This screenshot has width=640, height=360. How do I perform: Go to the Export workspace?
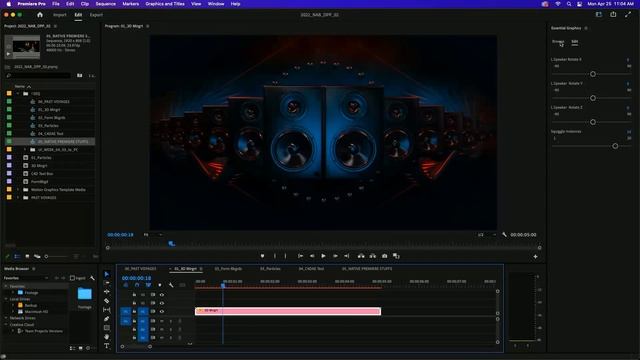pos(96,15)
